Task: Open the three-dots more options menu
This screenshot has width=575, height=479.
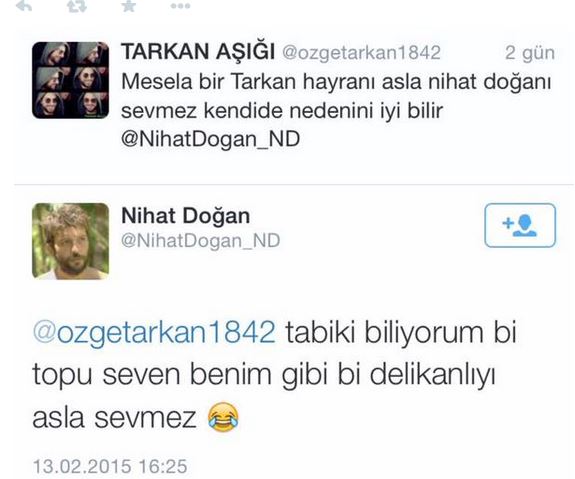Action: click(x=180, y=6)
